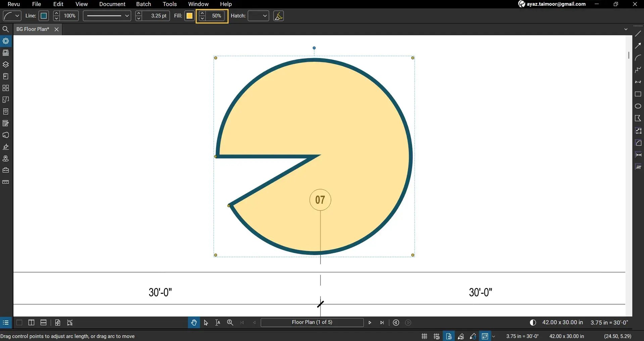Open the Markups List panel
The width and height of the screenshot is (644, 341).
[6, 123]
